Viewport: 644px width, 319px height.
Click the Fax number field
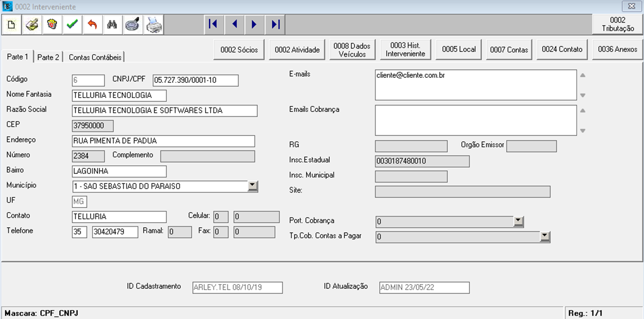[254, 232]
